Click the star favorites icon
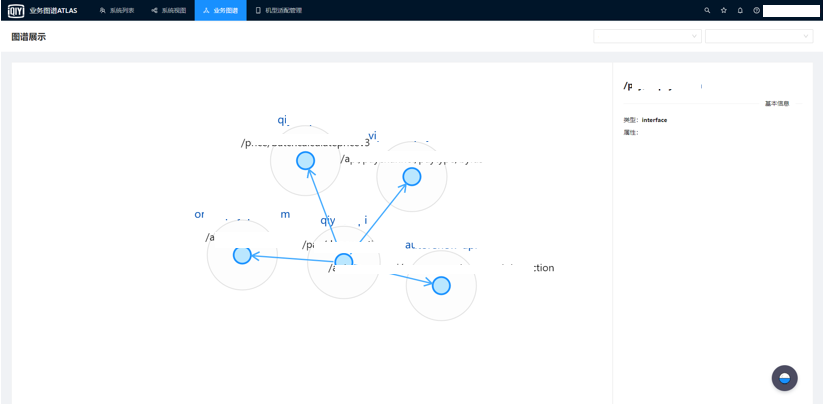 (x=724, y=10)
